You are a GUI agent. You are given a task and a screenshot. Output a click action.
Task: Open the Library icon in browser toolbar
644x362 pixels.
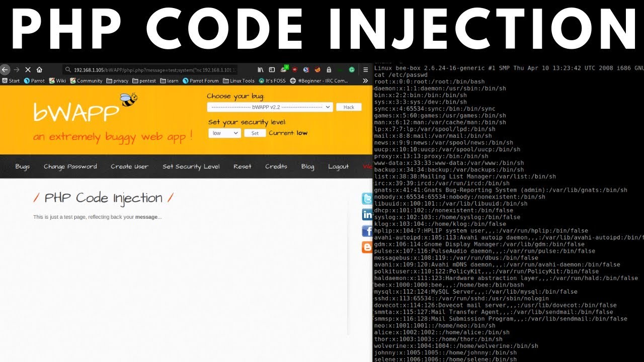(261, 70)
